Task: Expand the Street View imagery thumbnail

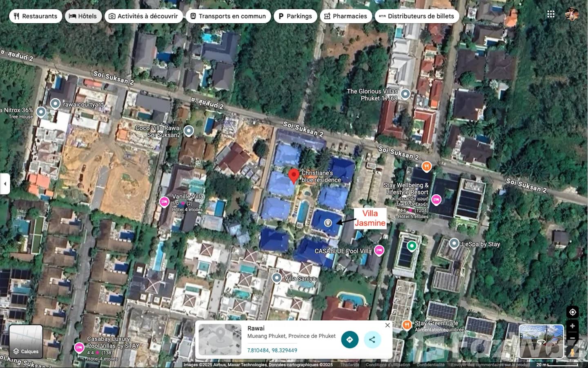Action: [x=541, y=341]
